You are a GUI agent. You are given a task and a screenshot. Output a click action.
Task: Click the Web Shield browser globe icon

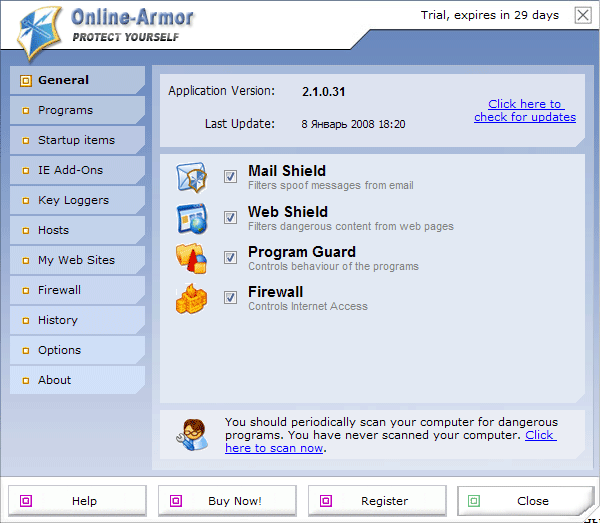192,218
